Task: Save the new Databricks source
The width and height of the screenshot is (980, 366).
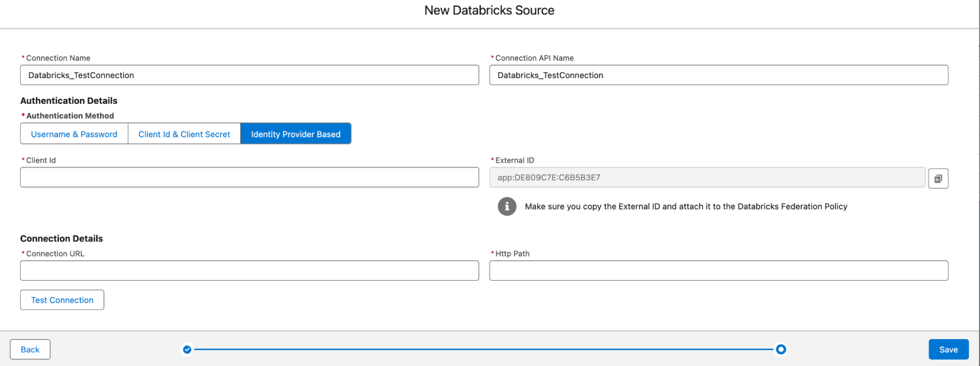Action: coord(948,349)
